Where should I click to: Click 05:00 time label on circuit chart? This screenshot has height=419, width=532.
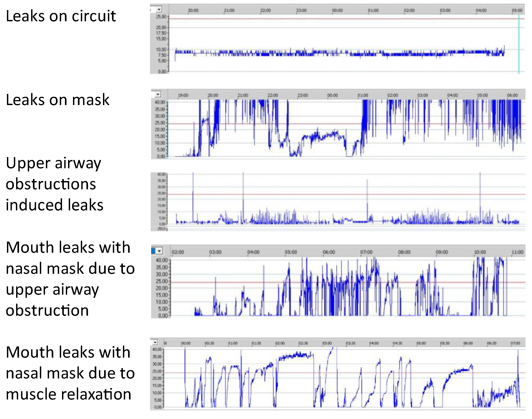tap(517, 10)
